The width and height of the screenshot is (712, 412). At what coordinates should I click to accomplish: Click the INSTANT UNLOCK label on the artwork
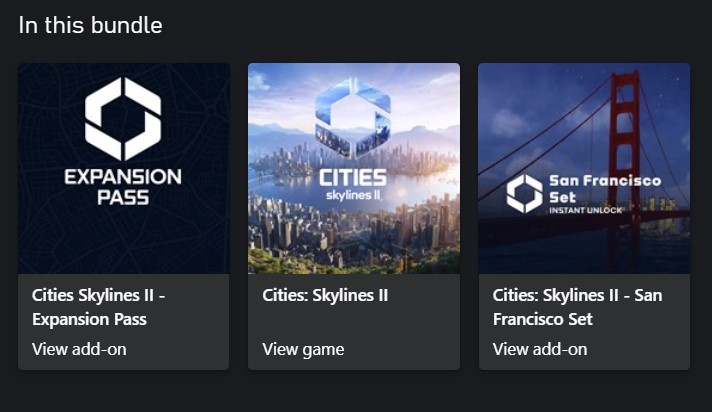(586, 210)
